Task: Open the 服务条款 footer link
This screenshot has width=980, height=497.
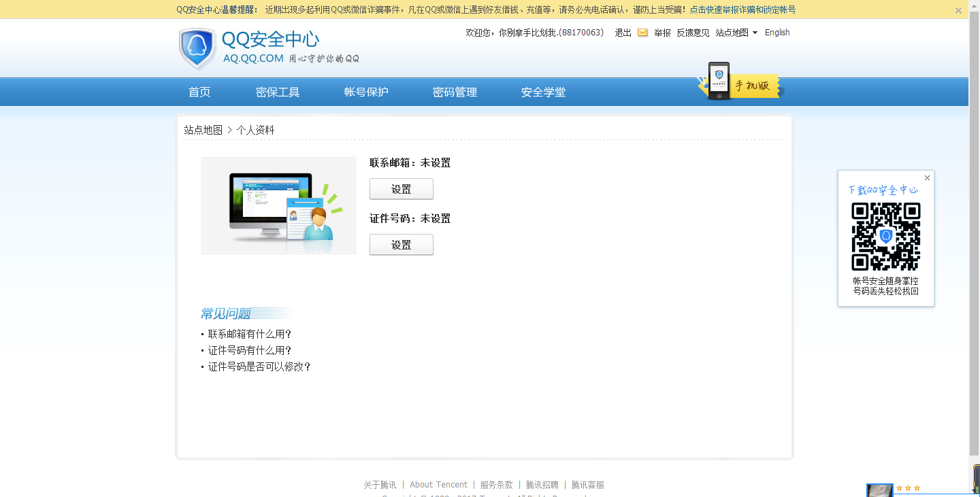Action: [x=497, y=485]
